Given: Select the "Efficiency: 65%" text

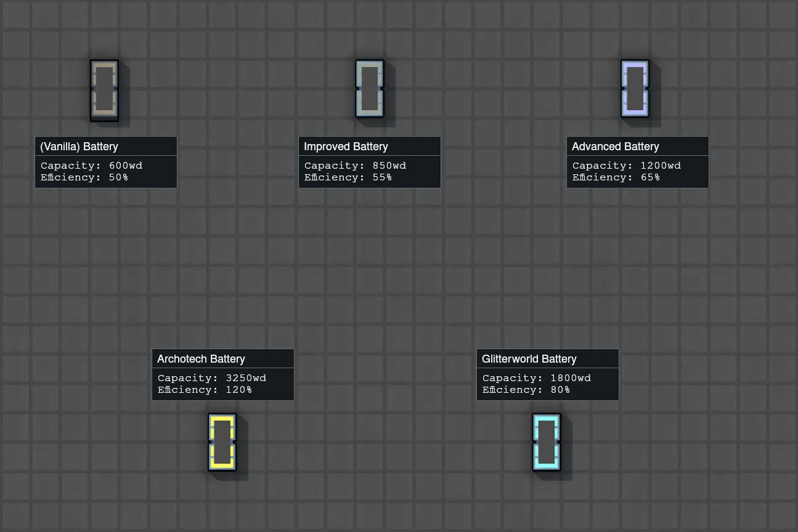Looking at the screenshot, I should click(616, 177).
